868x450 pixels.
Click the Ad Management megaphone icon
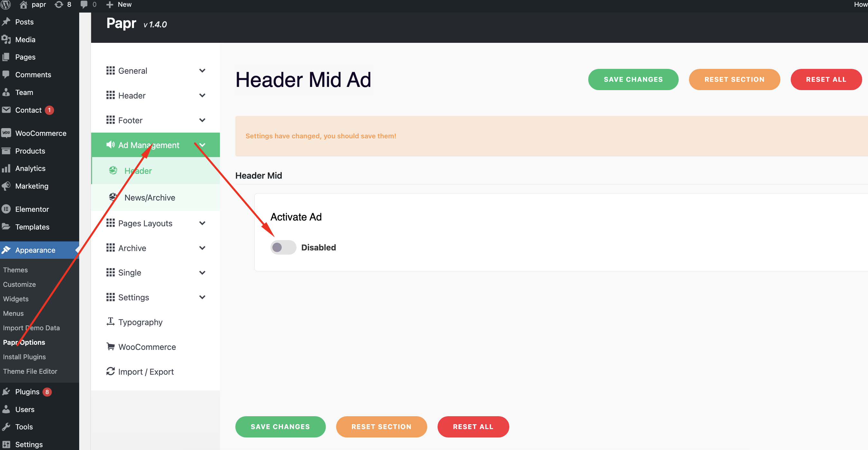tap(110, 145)
